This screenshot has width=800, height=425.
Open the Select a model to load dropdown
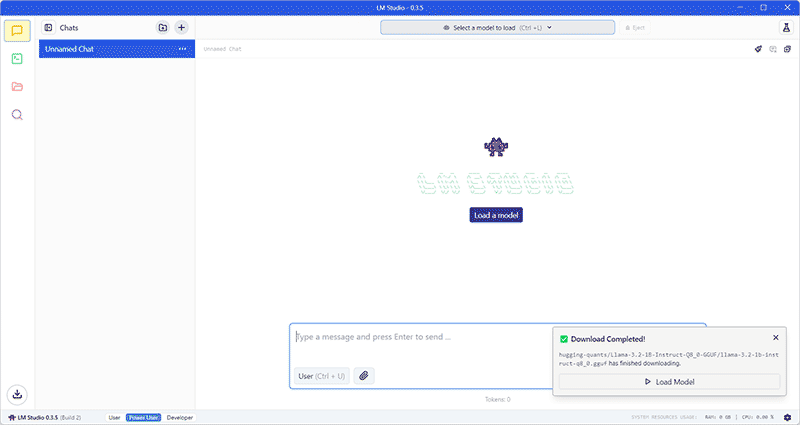tap(497, 28)
